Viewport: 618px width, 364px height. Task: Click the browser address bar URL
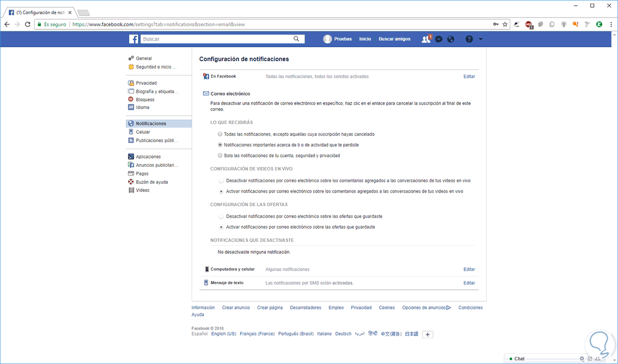tap(158, 24)
